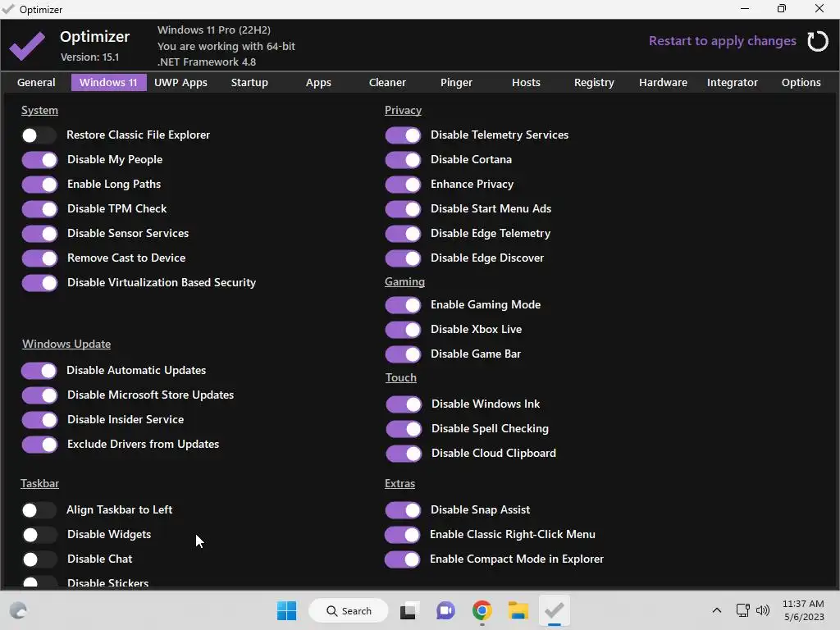Toggle Disable TPM Check switch

[x=39, y=209]
